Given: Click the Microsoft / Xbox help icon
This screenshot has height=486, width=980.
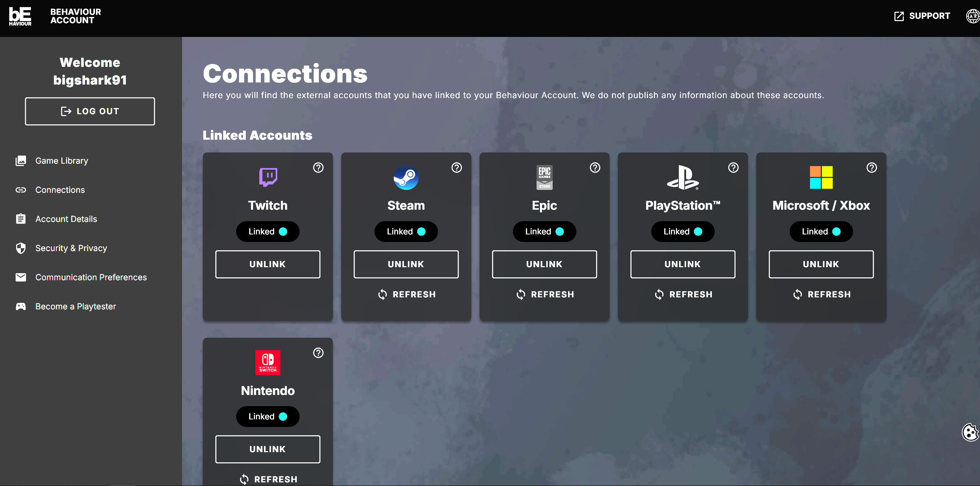Looking at the screenshot, I should pos(872,168).
